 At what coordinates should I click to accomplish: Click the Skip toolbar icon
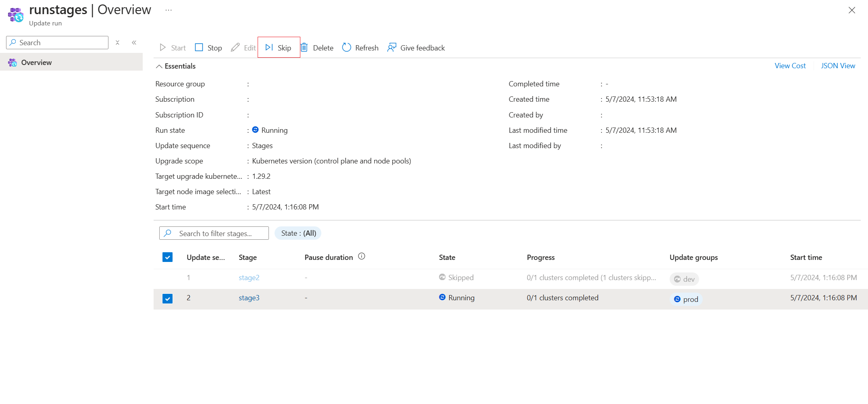click(269, 48)
